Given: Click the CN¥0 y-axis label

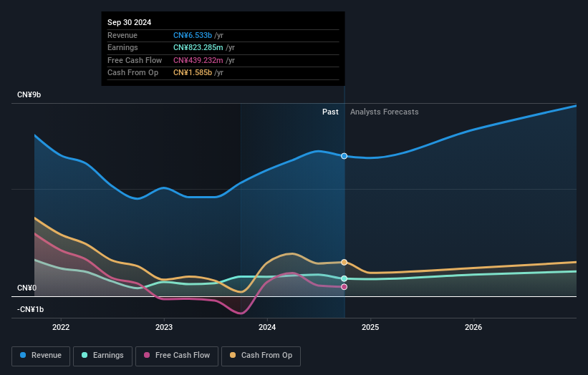Looking at the screenshot, I should point(26,288).
